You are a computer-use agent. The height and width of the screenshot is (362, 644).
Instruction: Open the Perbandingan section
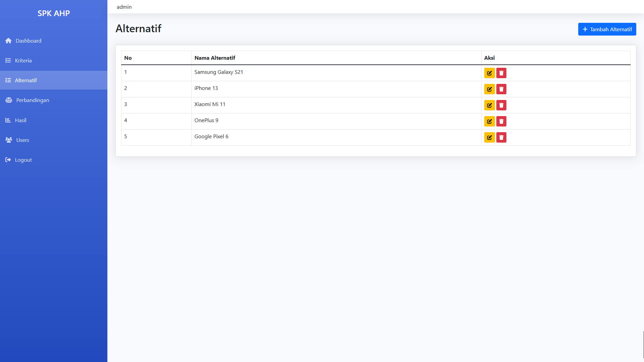[x=54, y=100]
